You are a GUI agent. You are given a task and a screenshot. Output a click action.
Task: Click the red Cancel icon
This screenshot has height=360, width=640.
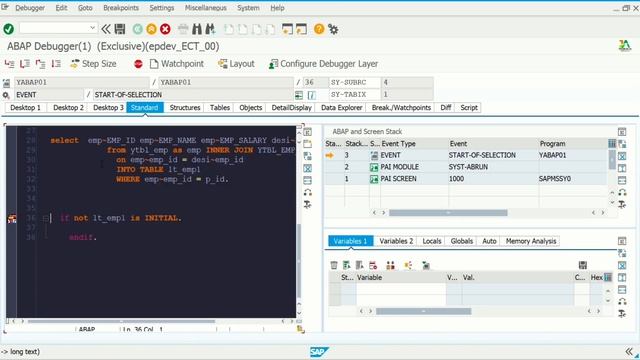165,29
